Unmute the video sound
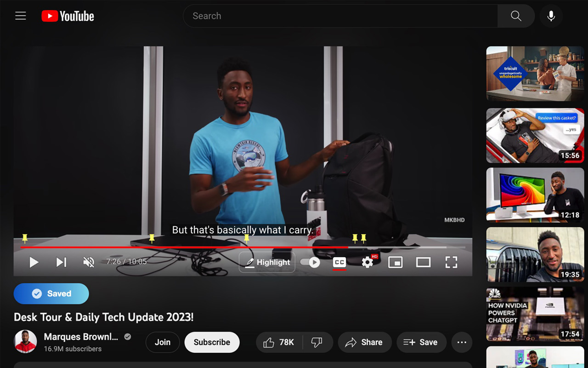This screenshot has height=368, width=588. click(x=89, y=262)
